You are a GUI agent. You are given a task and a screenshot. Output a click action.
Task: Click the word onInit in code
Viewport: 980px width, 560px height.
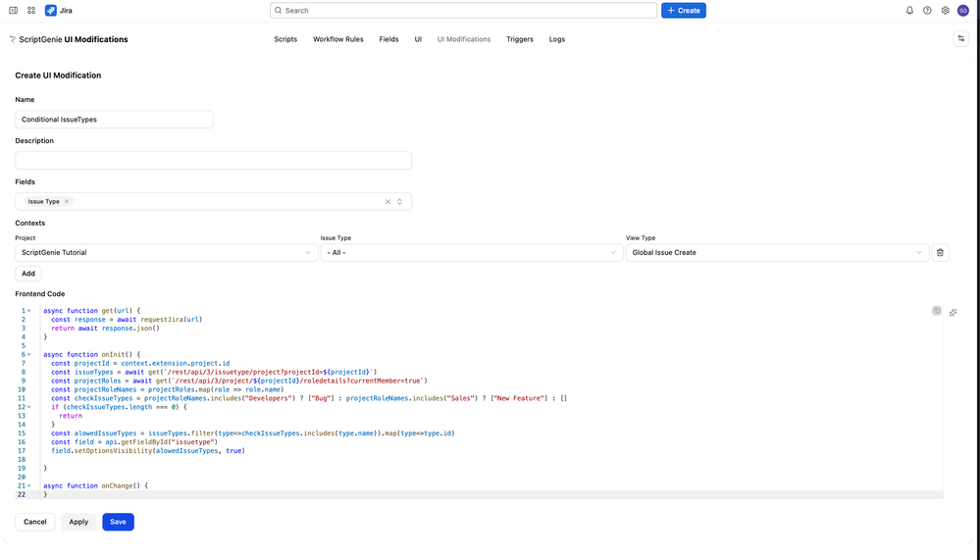point(113,354)
